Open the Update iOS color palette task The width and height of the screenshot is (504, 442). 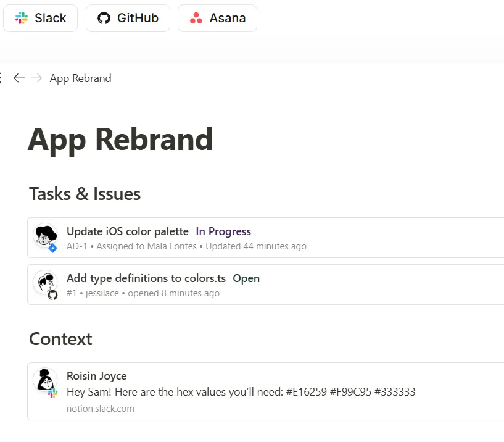[x=128, y=231]
